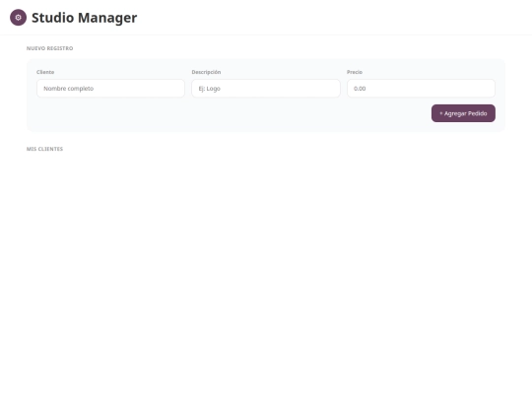
Task: Select the Descripción field with Ej: Logo placeholder
Action: 266,89
